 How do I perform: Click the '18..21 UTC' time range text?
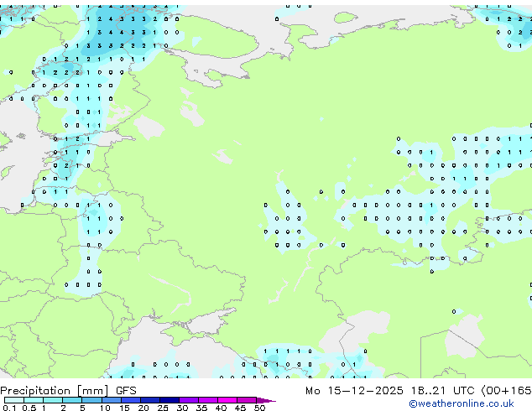point(442,391)
